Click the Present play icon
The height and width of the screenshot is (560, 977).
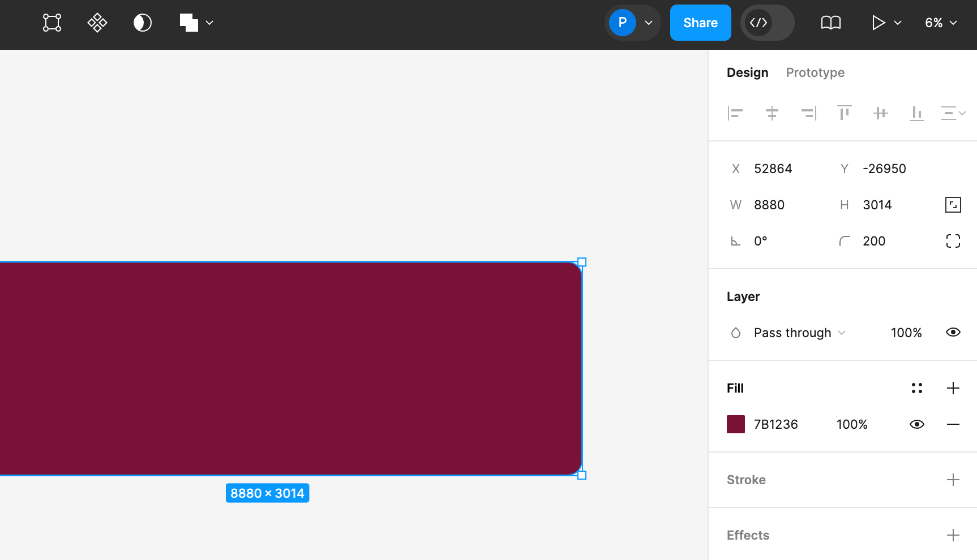point(878,23)
